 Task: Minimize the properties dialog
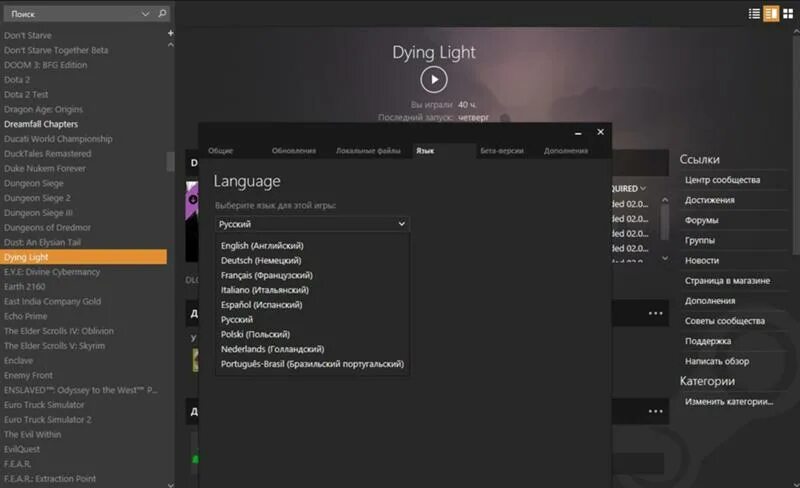point(578,133)
